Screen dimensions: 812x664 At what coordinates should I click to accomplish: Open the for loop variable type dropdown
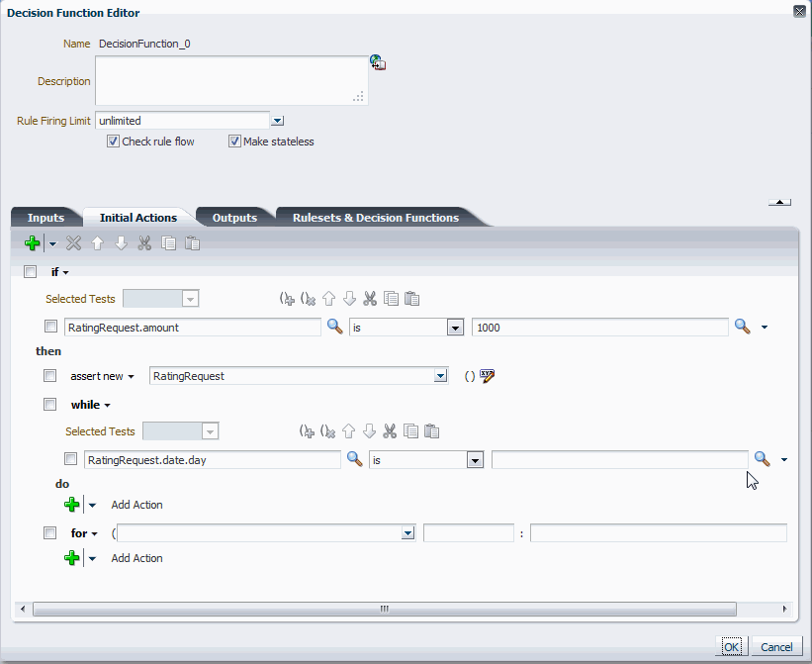(x=408, y=533)
